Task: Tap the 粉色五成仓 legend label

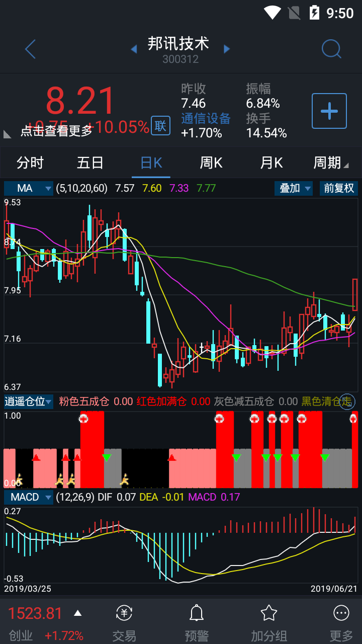Action: click(84, 401)
